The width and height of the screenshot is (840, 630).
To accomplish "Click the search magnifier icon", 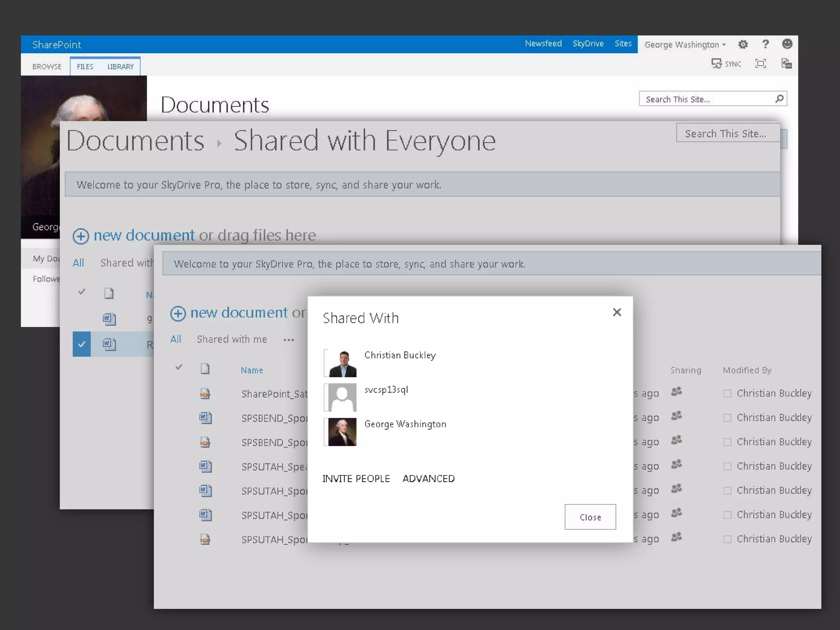I will click(x=779, y=99).
